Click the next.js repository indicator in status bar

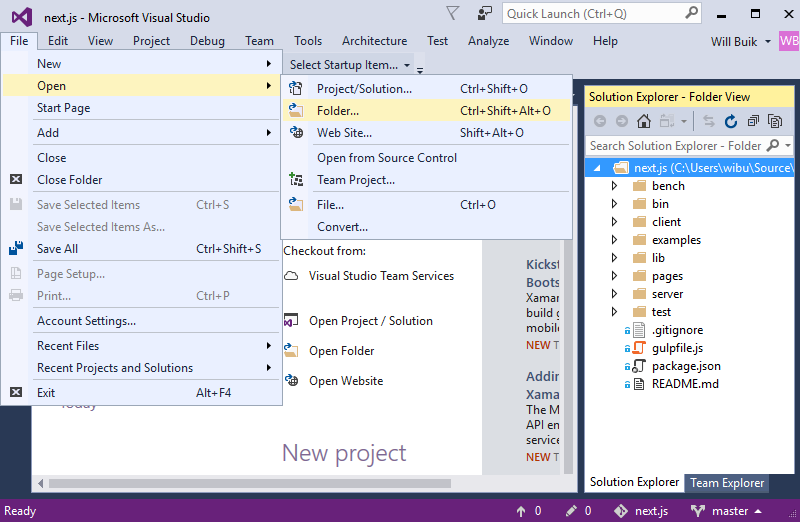pos(641,511)
